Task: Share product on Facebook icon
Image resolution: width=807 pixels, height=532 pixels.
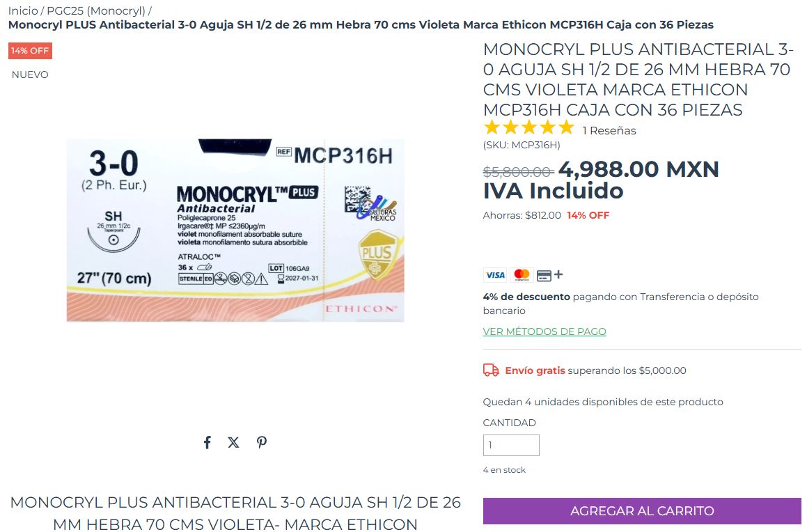Action: pyautogui.click(x=207, y=442)
